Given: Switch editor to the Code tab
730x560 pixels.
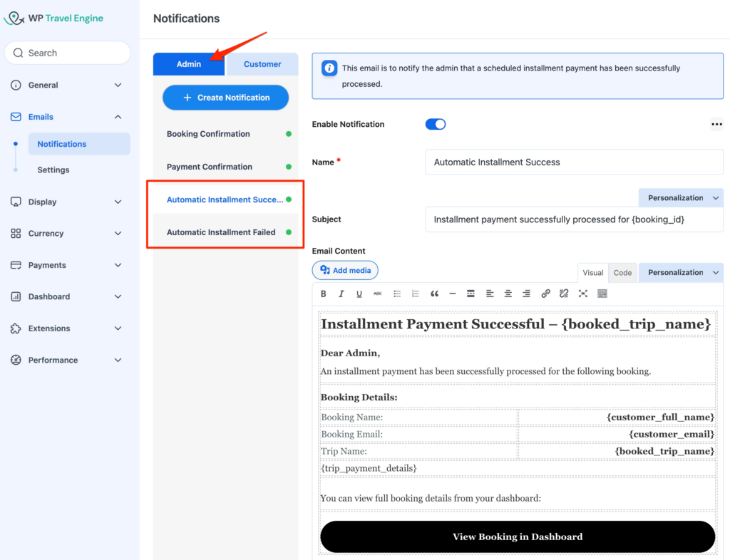Looking at the screenshot, I should [x=622, y=272].
